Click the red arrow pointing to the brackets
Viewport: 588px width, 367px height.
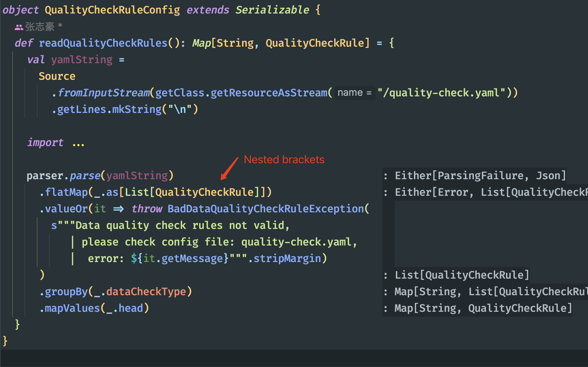click(230, 168)
